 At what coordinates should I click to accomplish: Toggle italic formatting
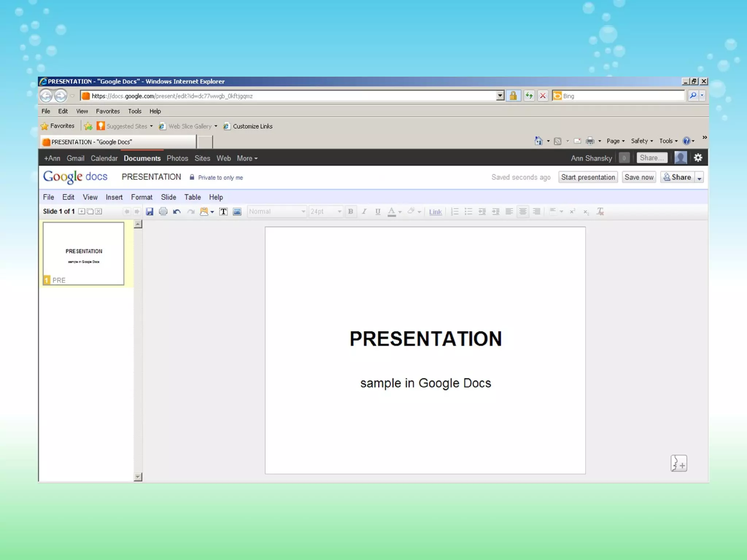364,211
